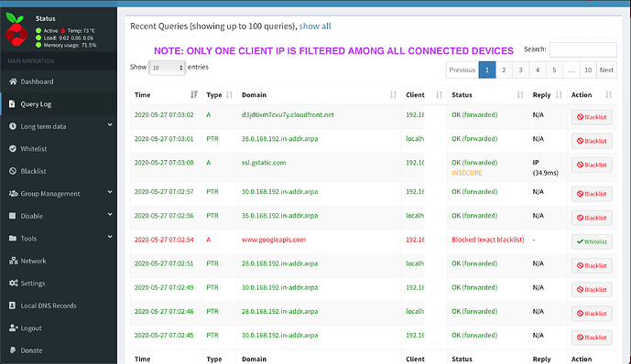Viewport: 631px width, 364px height.
Task: Open Network menu item
Action: (59, 261)
